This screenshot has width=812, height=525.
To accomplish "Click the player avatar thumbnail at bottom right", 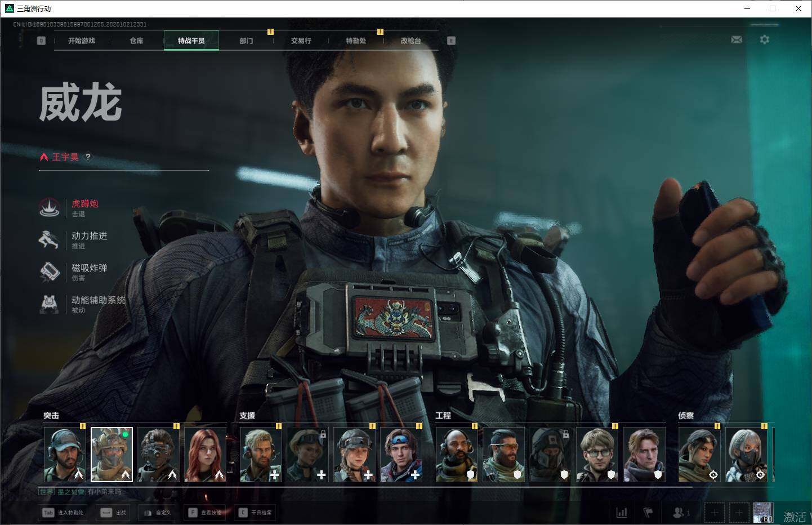I will click(763, 513).
